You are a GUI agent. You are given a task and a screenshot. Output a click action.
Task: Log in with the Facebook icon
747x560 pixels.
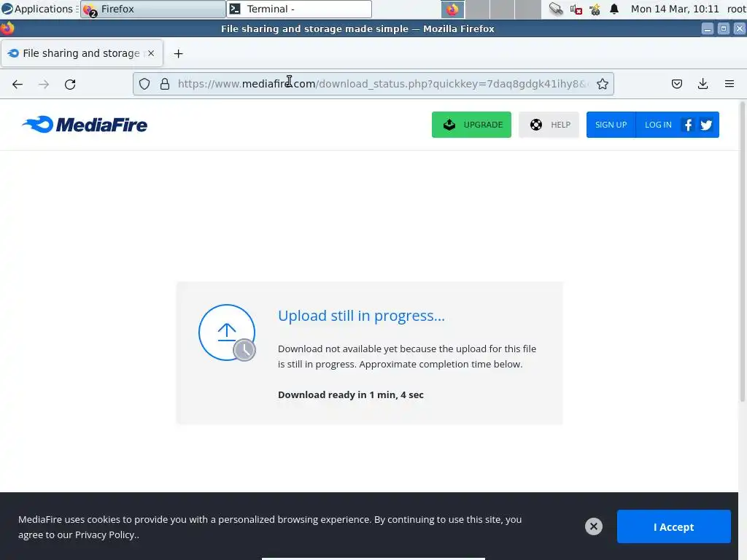pos(688,125)
